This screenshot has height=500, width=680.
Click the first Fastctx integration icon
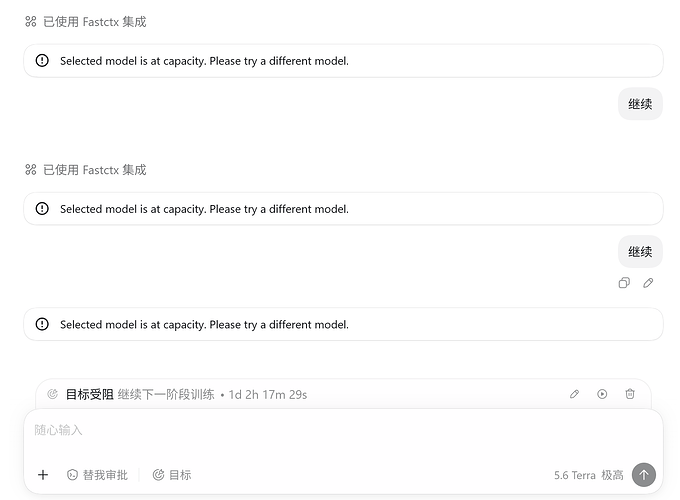click(31, 22)
